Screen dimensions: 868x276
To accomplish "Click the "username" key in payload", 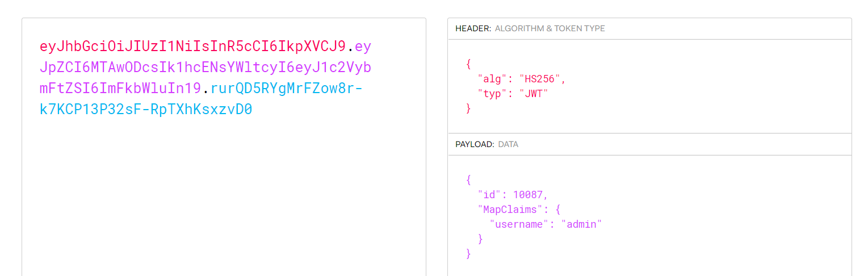I will [519, 224].
